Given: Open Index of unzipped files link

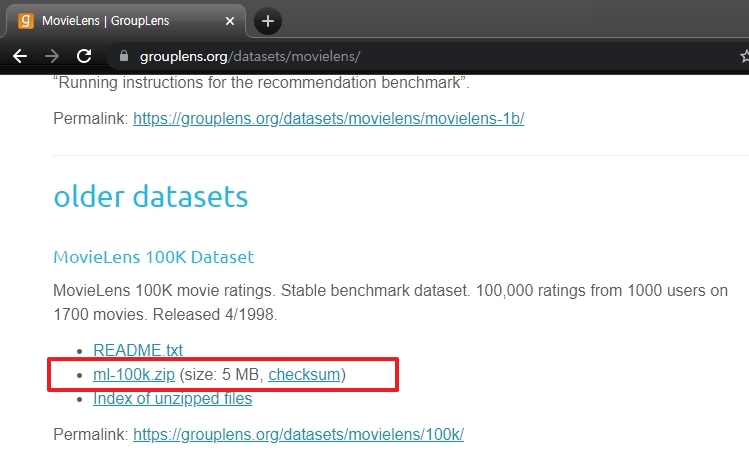Looking at the screenshot, I should point(172,398).
